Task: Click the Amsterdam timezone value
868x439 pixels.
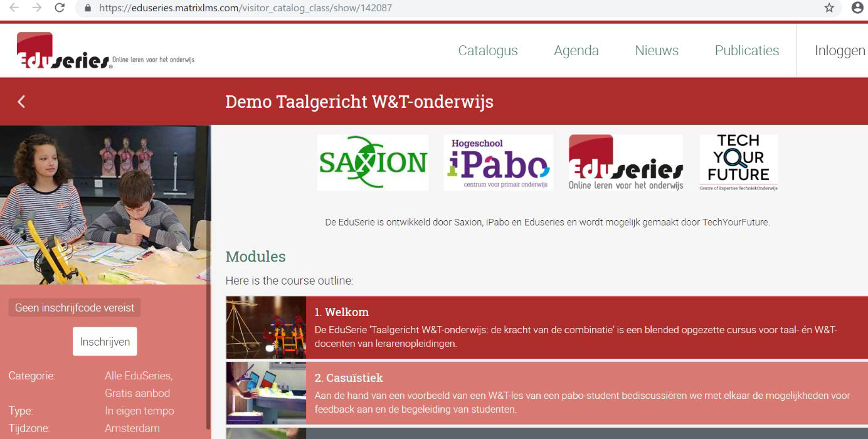Action: [x=132, y=428]
